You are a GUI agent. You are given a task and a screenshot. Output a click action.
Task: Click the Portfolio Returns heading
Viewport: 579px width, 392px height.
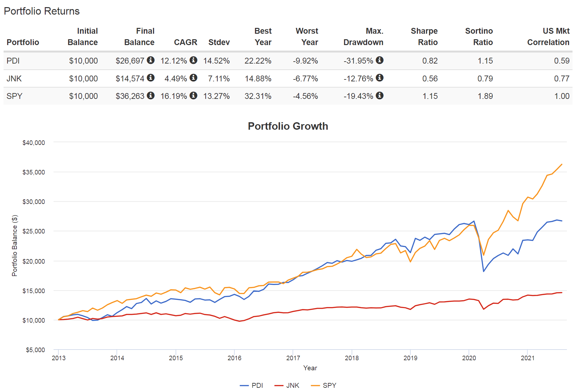click(42, 11)
